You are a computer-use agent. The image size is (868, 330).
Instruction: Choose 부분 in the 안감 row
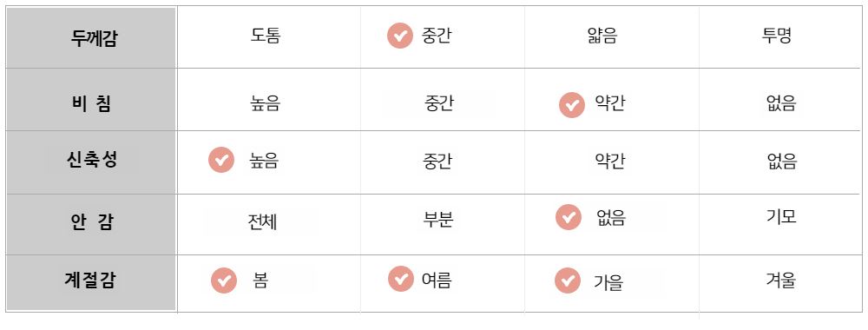[x=438, y=220]
